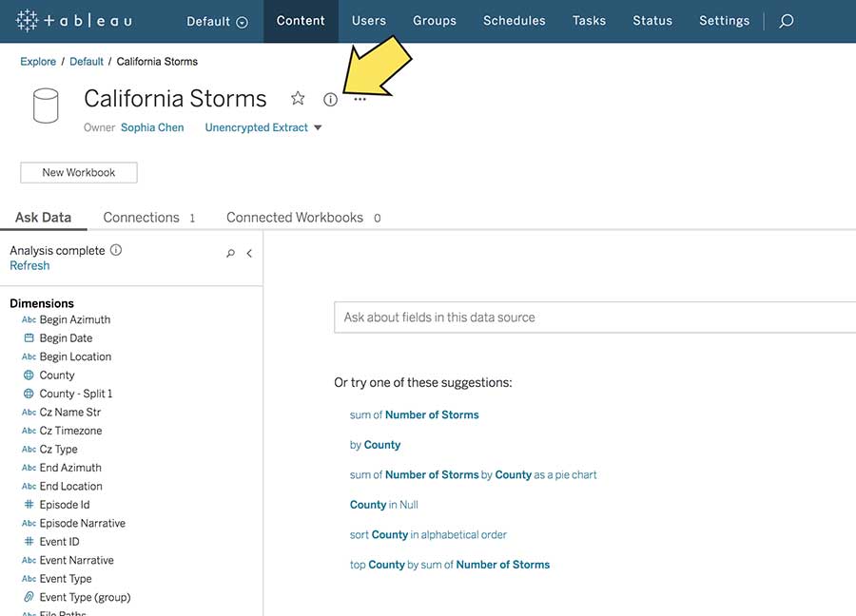The image size is (856, 616).
Task: Choose the 'by County' suggestion
Action: 375,445
